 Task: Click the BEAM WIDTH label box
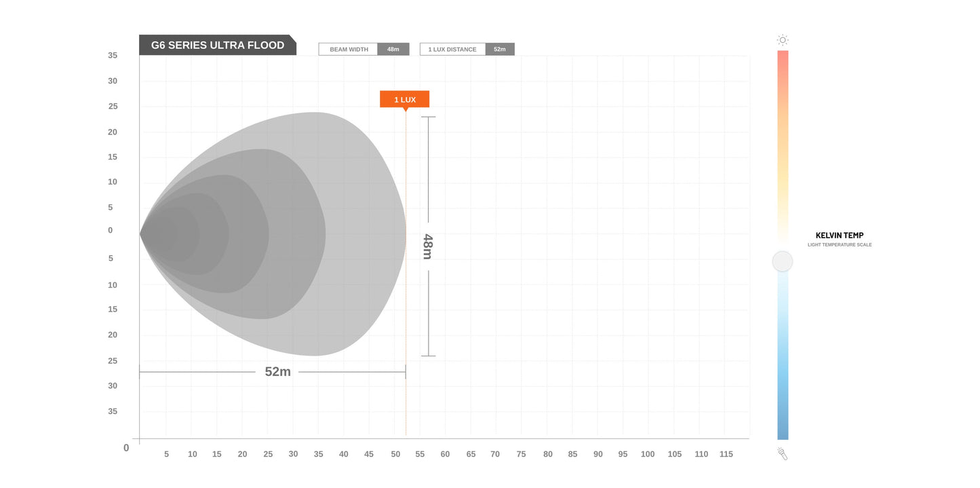pos(349,50)
